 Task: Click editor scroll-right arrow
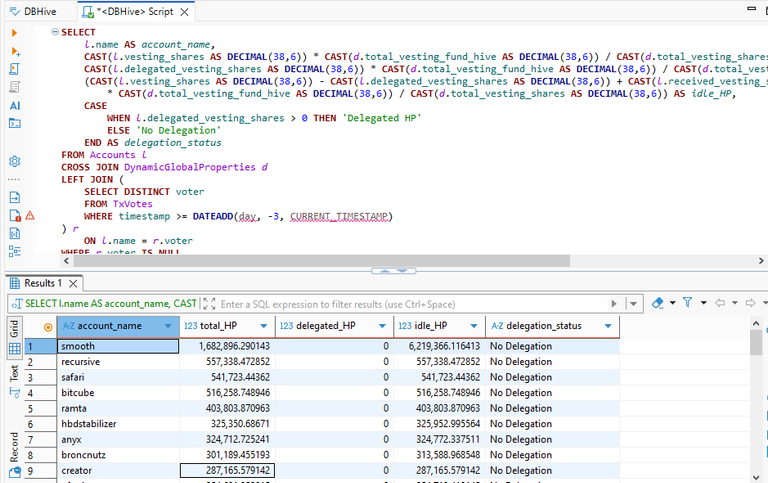click(761, 261)
